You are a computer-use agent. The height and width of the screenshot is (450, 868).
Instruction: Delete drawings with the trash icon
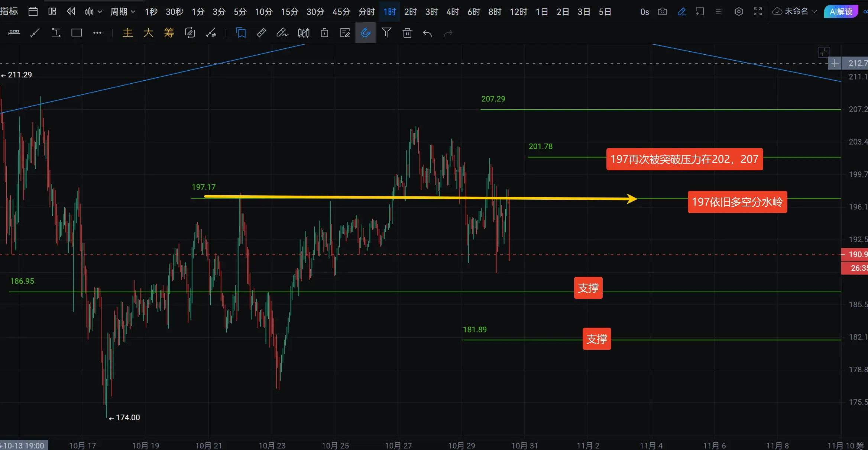(407, 33)
